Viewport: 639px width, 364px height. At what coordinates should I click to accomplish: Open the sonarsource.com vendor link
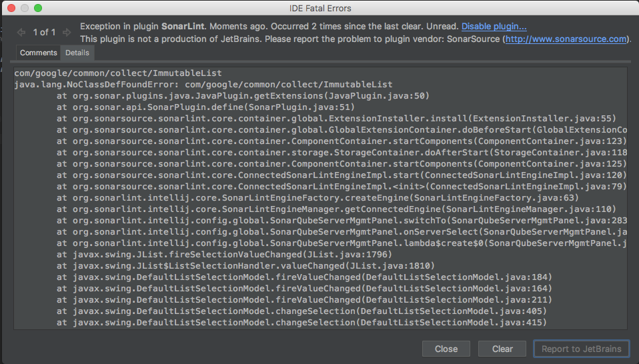[x=566, y=39]
